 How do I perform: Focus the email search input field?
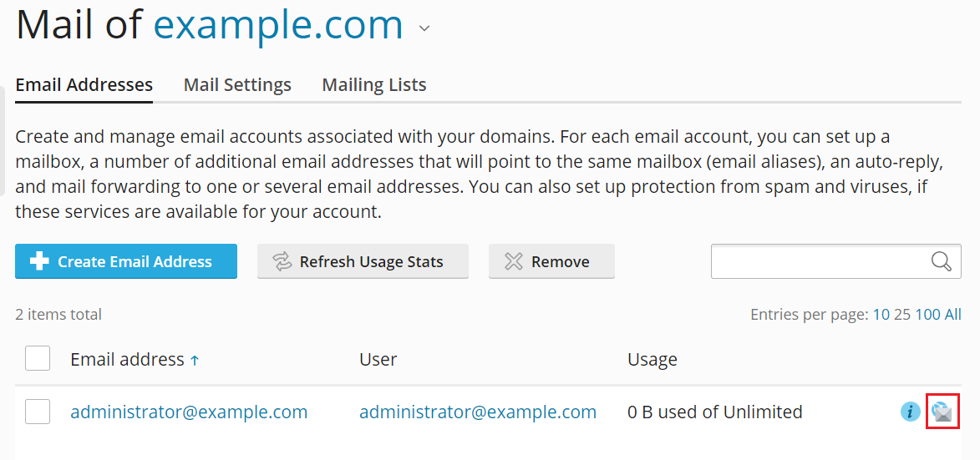pyautogui.click(x=819, y=261)
